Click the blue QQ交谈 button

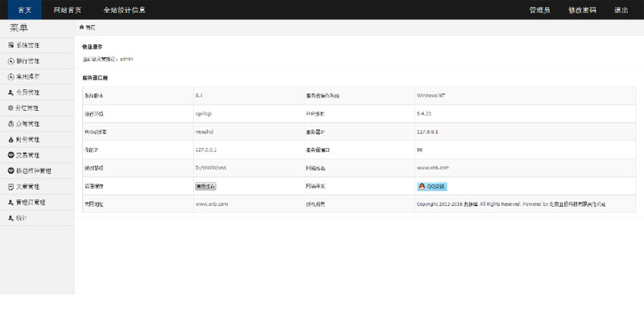[431, 186]
